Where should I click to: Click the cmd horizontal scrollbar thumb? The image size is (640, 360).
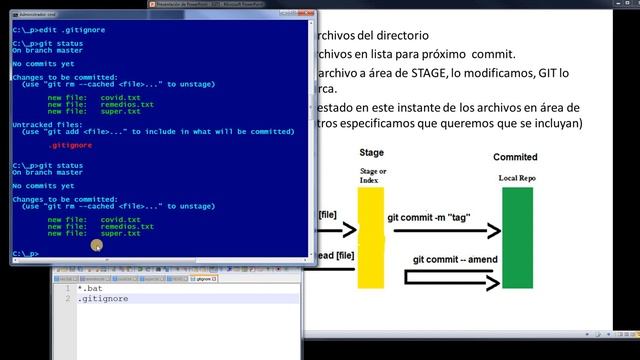[x=107, y=260]
